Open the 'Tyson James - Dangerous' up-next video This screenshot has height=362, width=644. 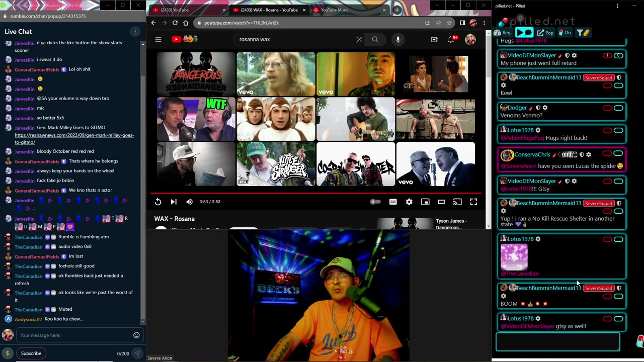tap(451, 224)
